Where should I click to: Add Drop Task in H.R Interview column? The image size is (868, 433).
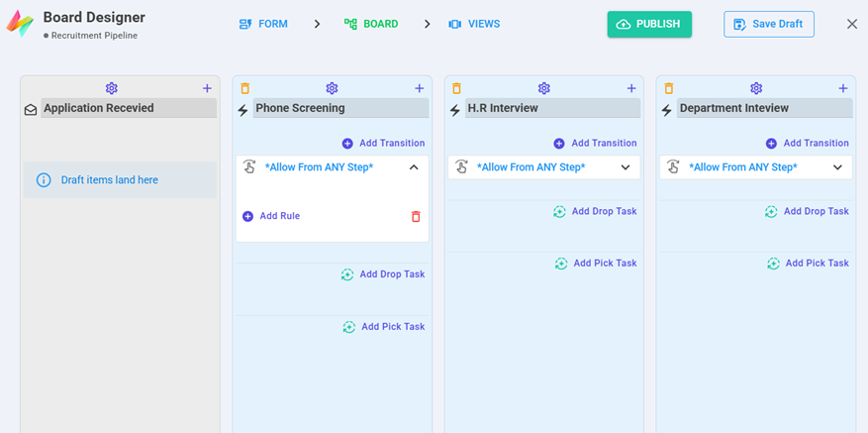click(595, 211)
